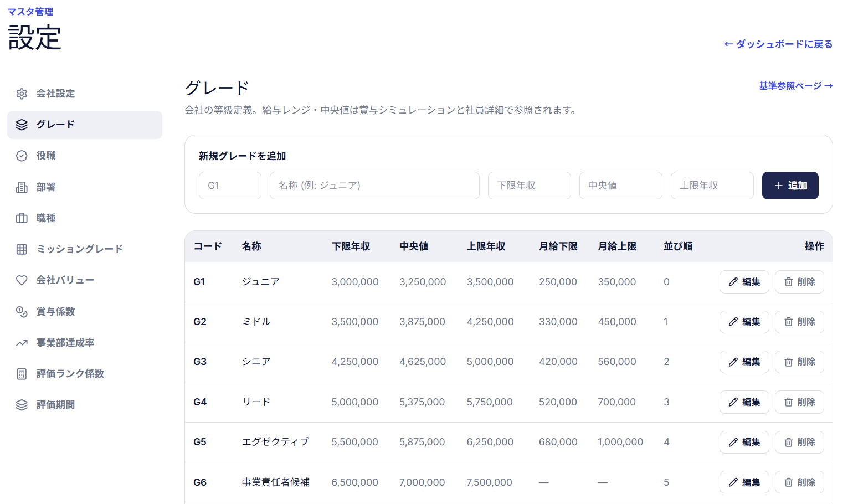The height and width of the screenshot is (504, 853).
Task: Edit the G3 シニア grade
Action: 744,362
